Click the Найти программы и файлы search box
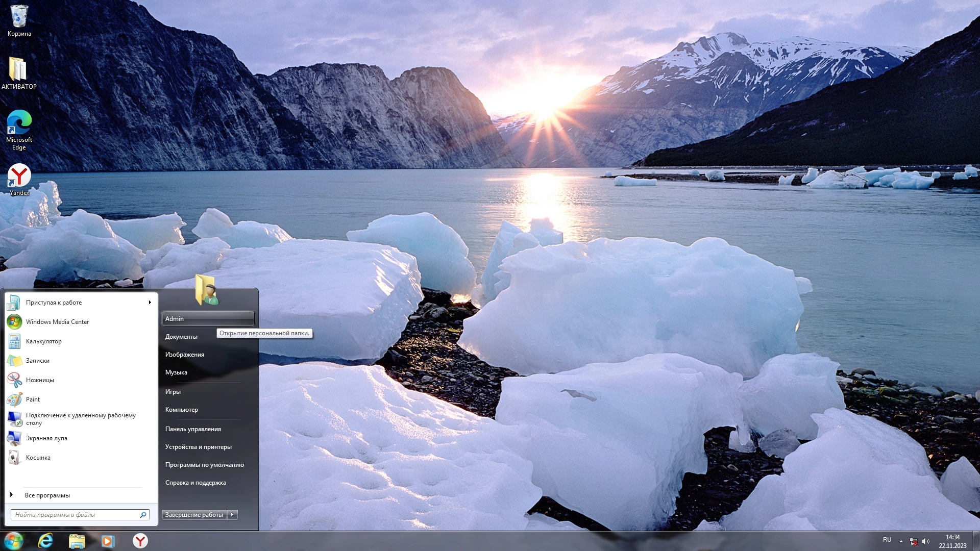The image size is (980, 551). (76, 515)
